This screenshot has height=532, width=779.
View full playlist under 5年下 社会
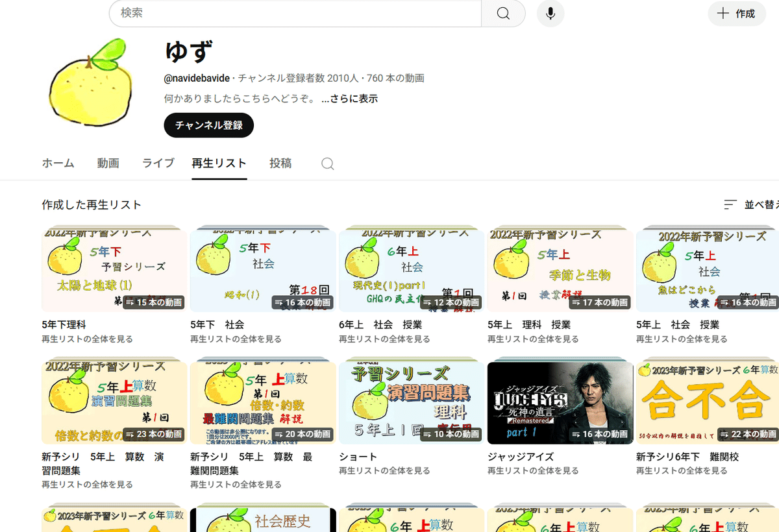tap(236, 339)
